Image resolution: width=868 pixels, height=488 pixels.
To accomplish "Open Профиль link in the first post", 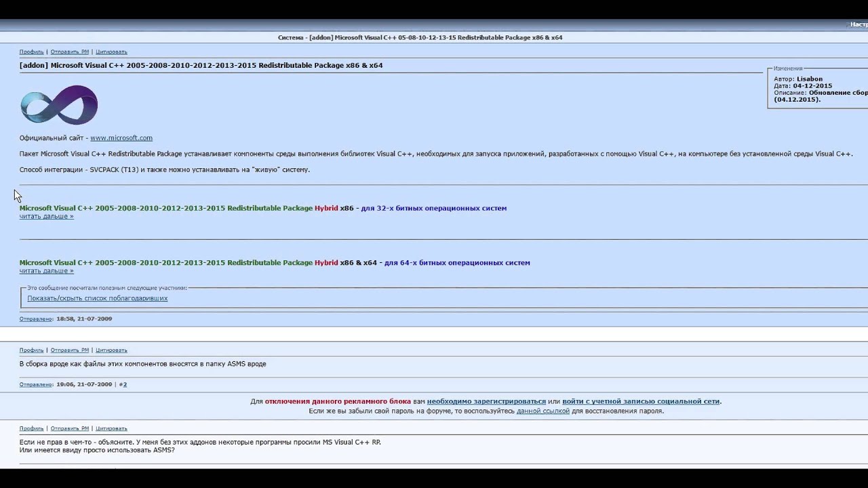I will click(31, 52).
